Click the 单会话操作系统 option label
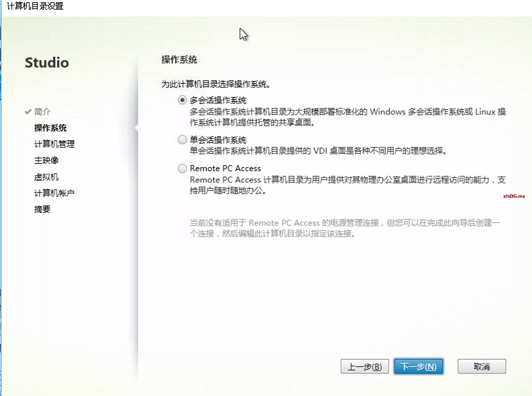The width and height of the screenshot is (532, 396). coord(218,140)
